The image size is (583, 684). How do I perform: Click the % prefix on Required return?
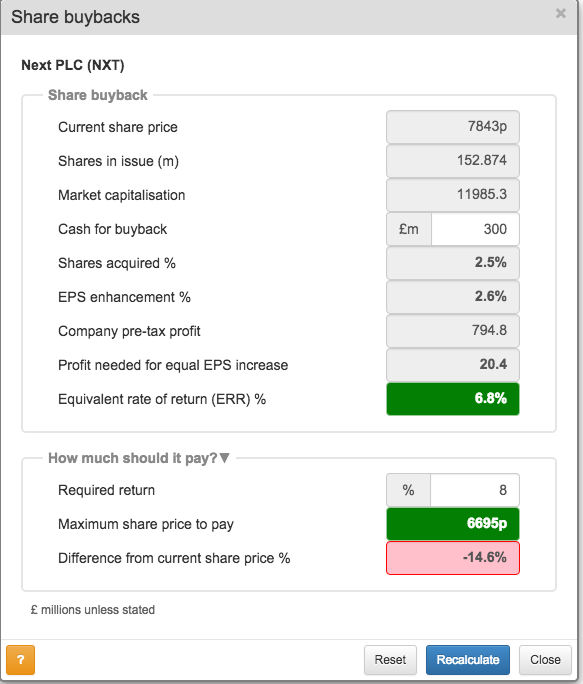(408, 490)
